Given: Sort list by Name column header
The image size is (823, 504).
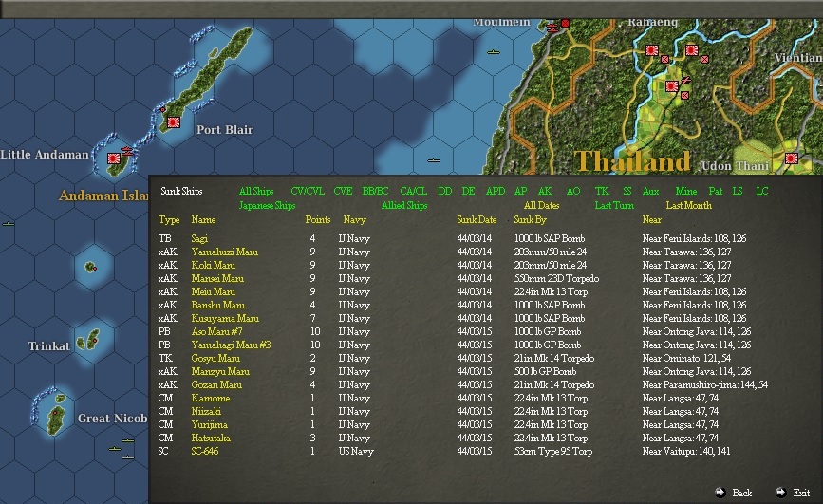Looking at the screenshot, I should tap(203, 219).
